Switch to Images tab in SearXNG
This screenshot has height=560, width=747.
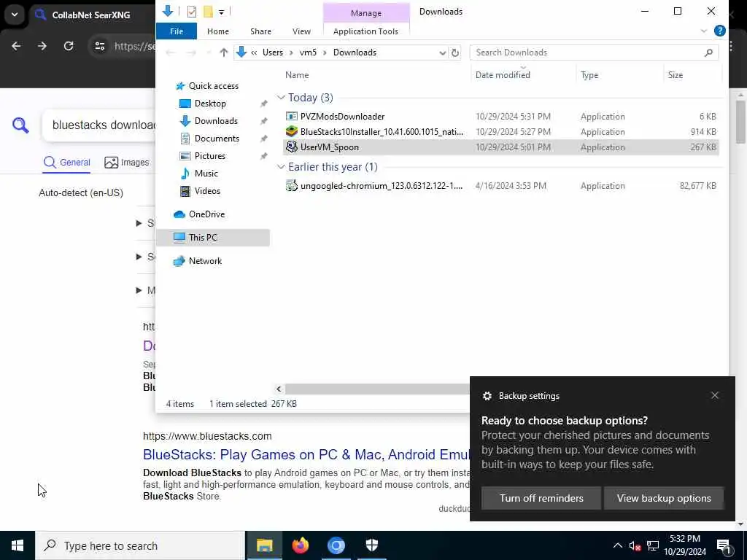coord(127,163)
